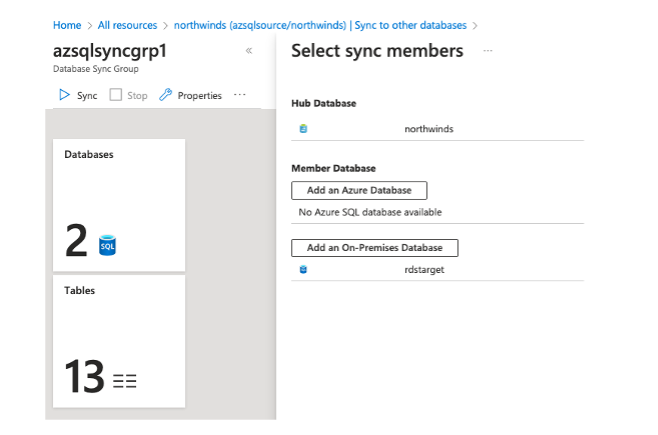Select the northwinds hub database name

click(x=429, y=129)
